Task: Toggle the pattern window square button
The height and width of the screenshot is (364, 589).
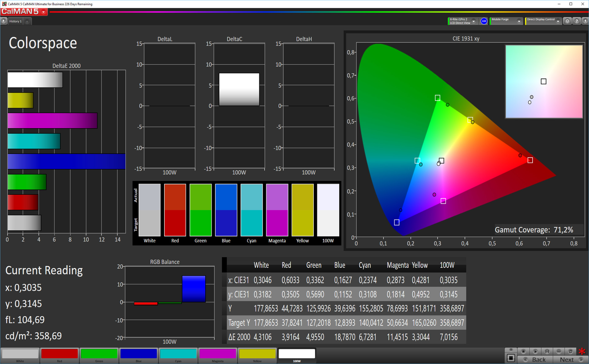Action: (x=511, y=358)
